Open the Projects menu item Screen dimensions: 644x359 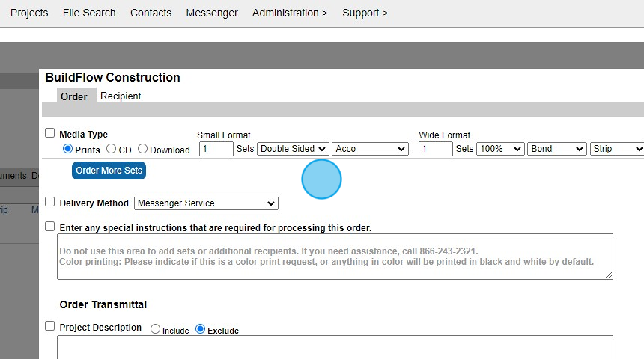[29, 13]
